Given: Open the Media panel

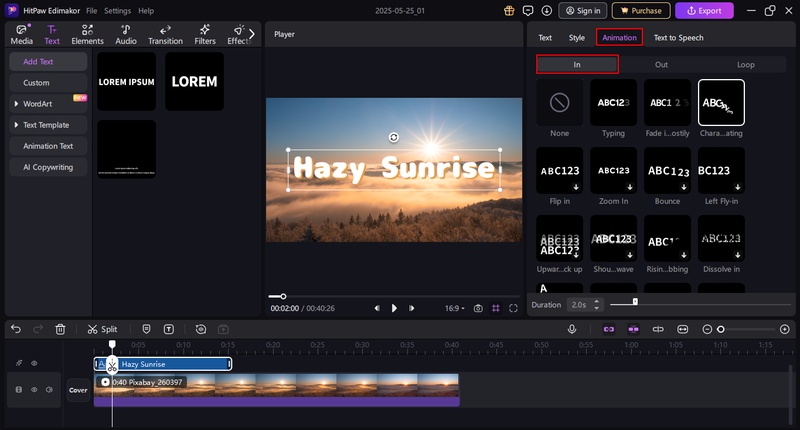Looking at the screenshot, I should click(21, 35).
